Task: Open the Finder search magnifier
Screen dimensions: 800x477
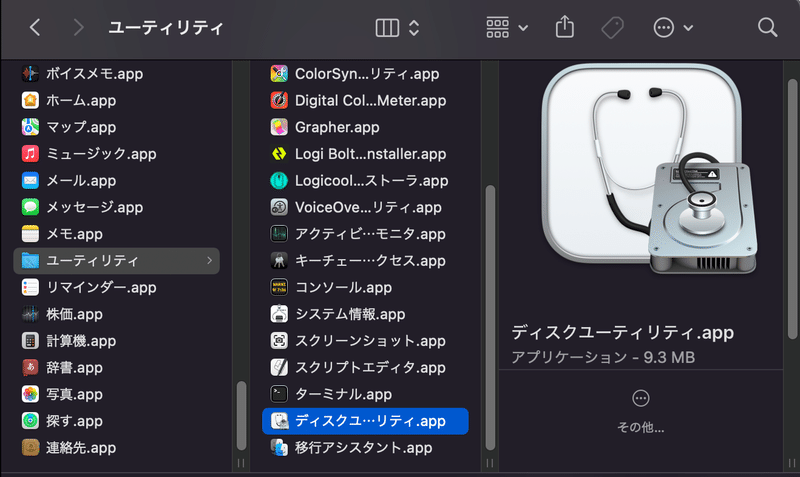Action: coord(767,27)
